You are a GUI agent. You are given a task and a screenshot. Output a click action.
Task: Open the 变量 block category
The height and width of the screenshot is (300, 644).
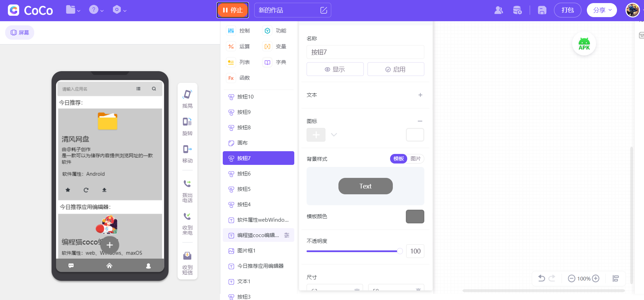tap(275, 47)
